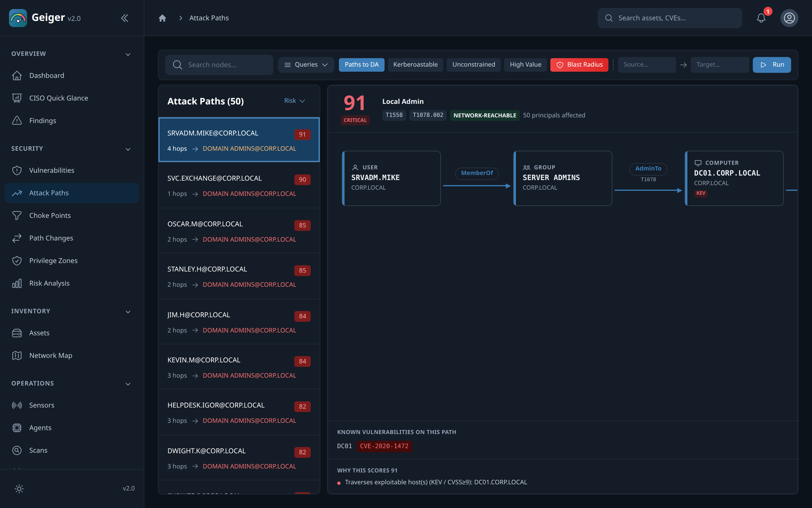The image size is (812, 508).
Task: Click the CRITICAL severity badge
Action: (x=355, y=120)
